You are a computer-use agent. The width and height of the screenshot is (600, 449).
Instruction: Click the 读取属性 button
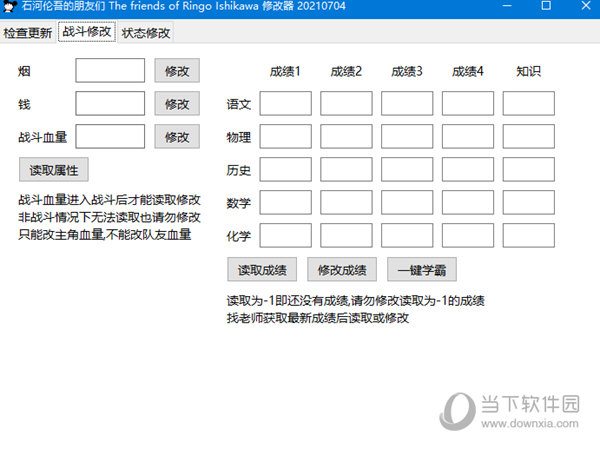(x=54, y=170)
